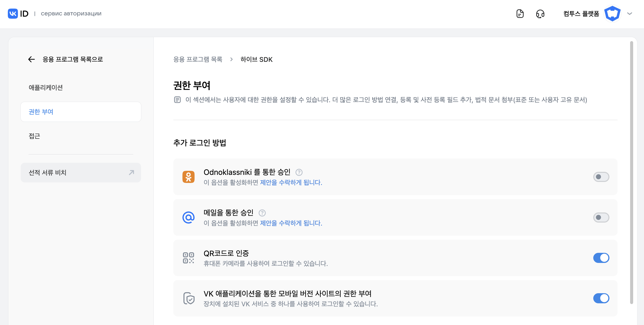Click 응용 프로그램 목록 breadcrumb link
The height and width of the screenshot is (325, 644).
(x=198, y=60)
